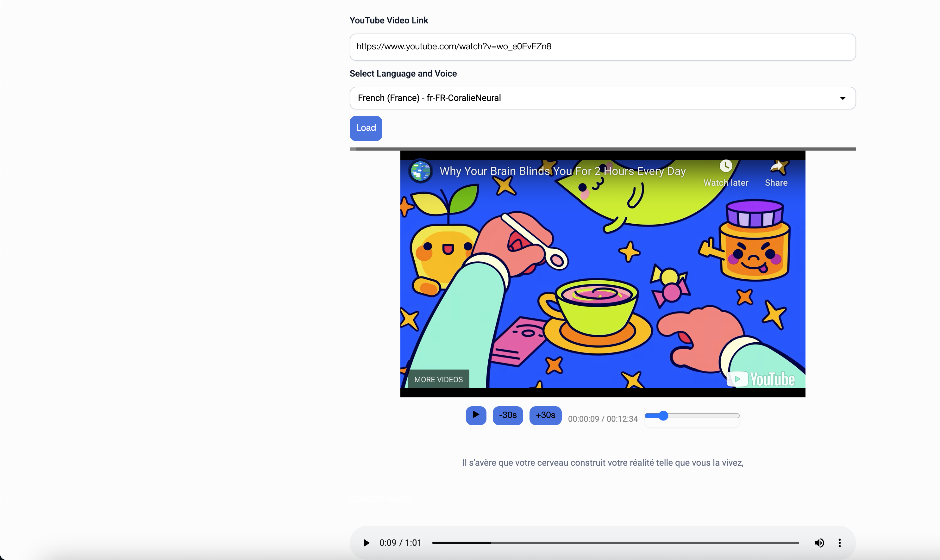Click the MORE VIDEOS overlay
Viewport: 940px width, 560px height.
point(438,379)
